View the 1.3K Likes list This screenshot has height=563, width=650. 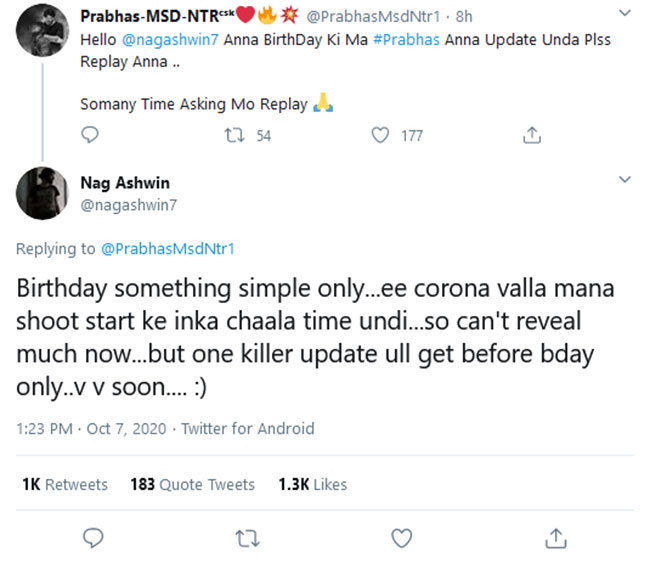(312, 484)
